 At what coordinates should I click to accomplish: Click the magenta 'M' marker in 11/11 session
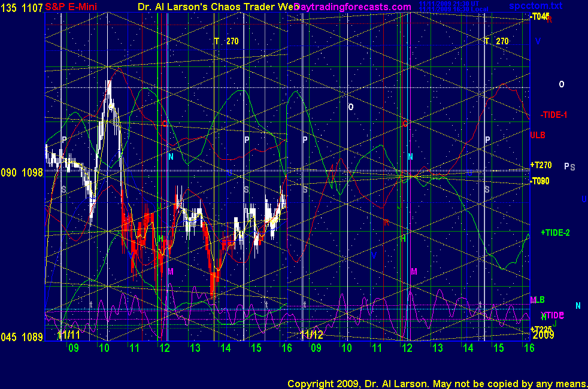click(171, 272)
